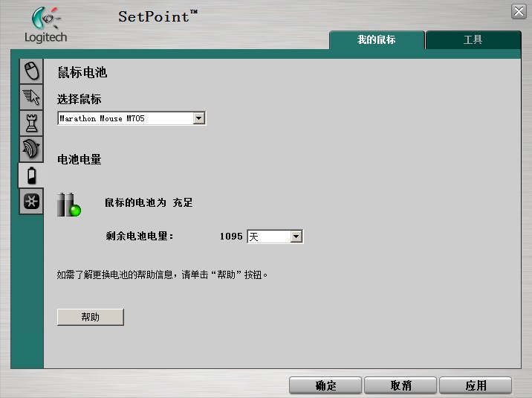Click the 天 unit field text

coord(254,237)
